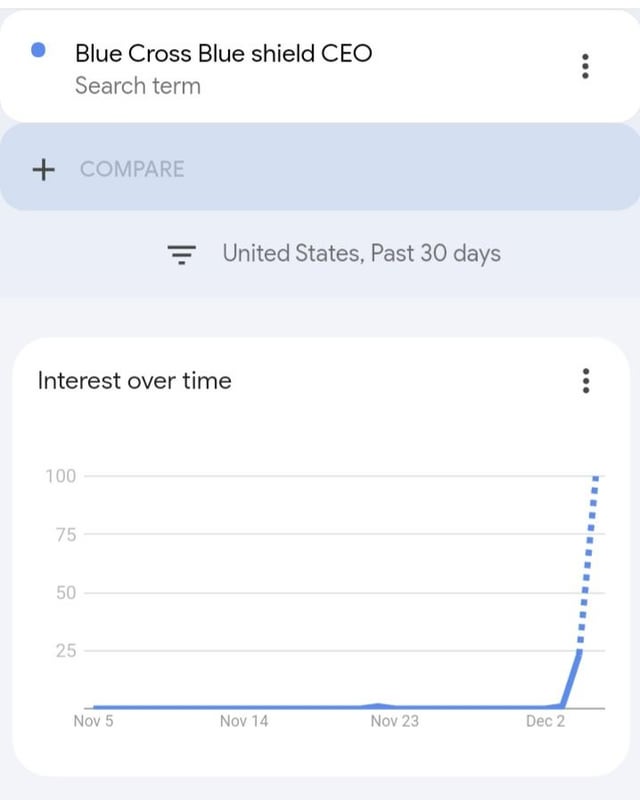Click the 25 gridline label
Screen dimensions: 640x800
64,651
